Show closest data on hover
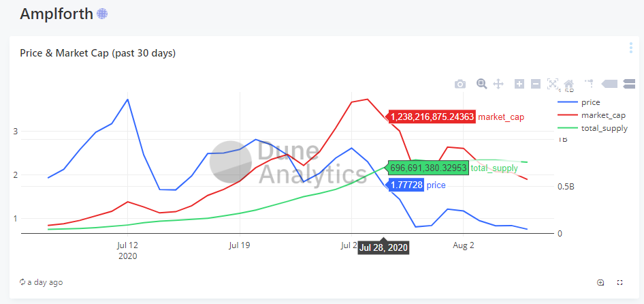 coord(609,84)
